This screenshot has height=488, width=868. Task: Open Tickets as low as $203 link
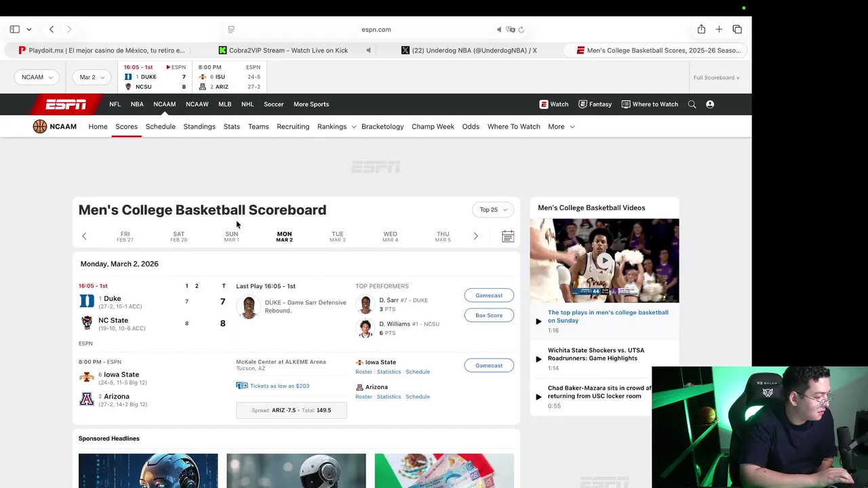click(x=279, y=386)
